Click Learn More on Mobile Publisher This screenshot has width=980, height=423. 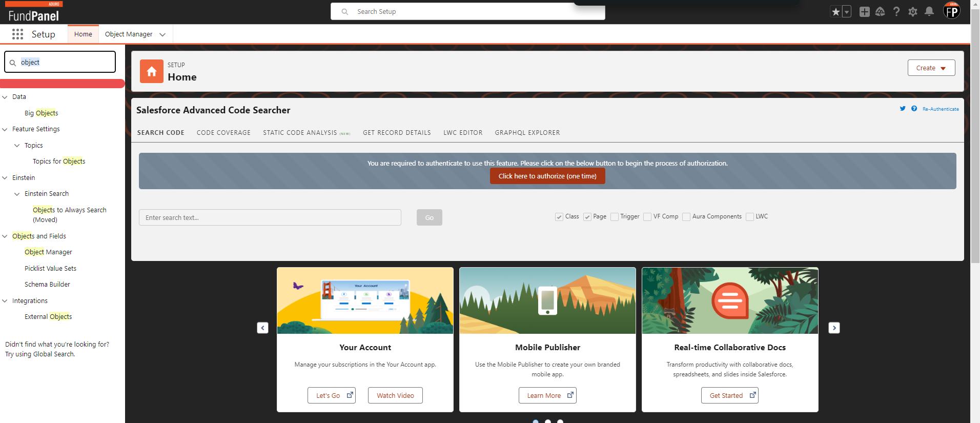click(547, 395)
